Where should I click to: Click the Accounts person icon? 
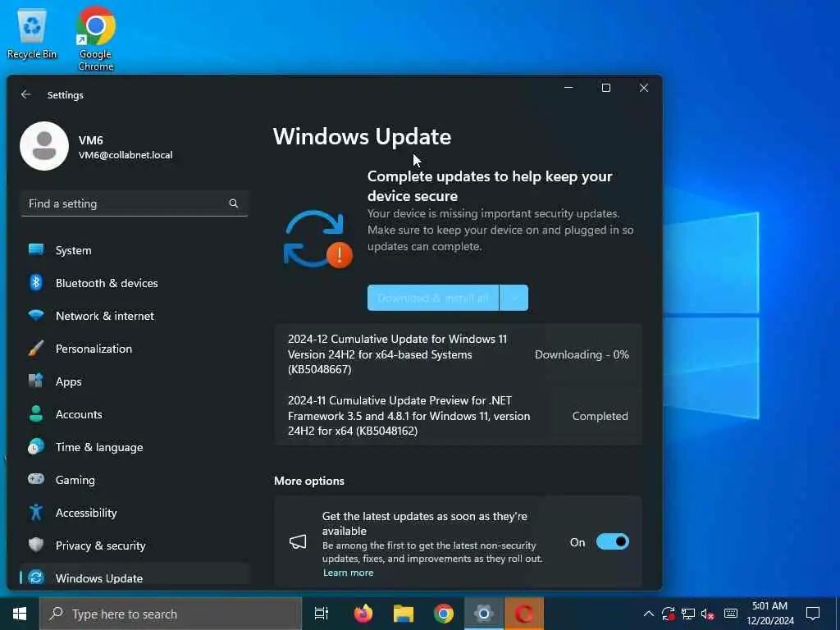[x=36, y=413]
